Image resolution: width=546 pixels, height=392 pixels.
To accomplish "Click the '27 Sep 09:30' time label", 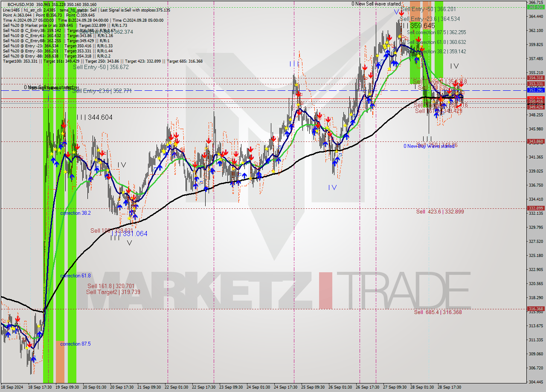I will coord(395,387).
